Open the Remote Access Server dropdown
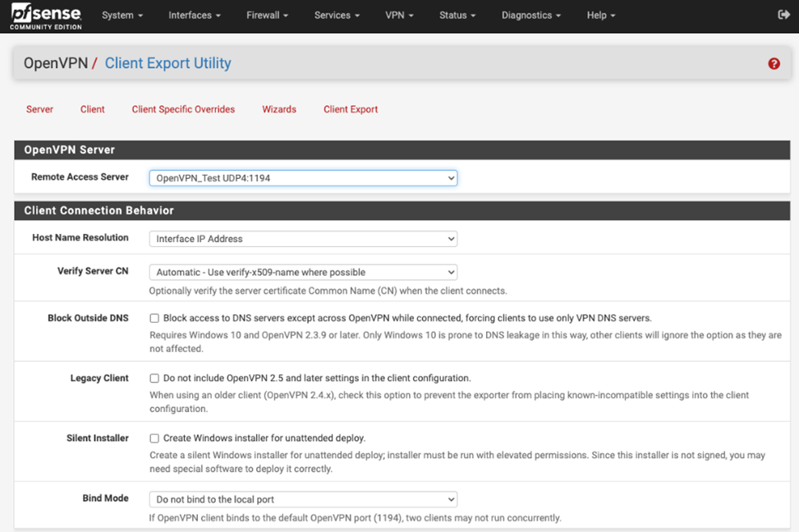The height and width of the screenshot is (532, 799). 303,178
